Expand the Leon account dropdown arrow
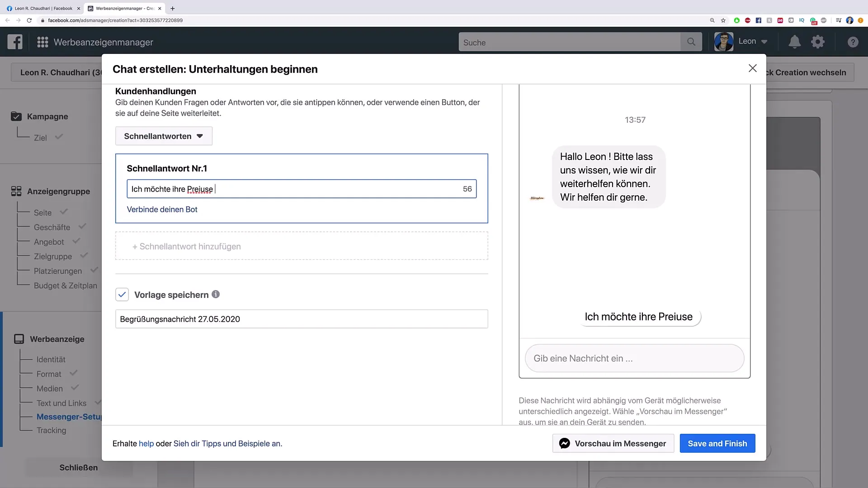 tap(764, 42)
